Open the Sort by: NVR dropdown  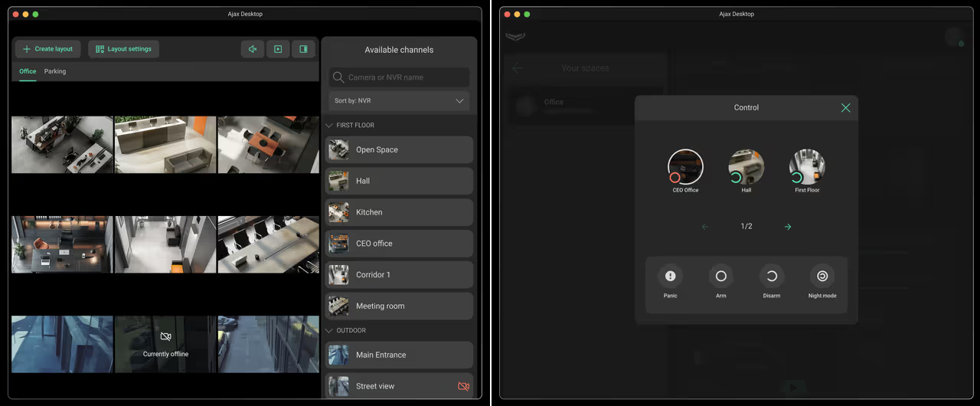coord(399,100)
